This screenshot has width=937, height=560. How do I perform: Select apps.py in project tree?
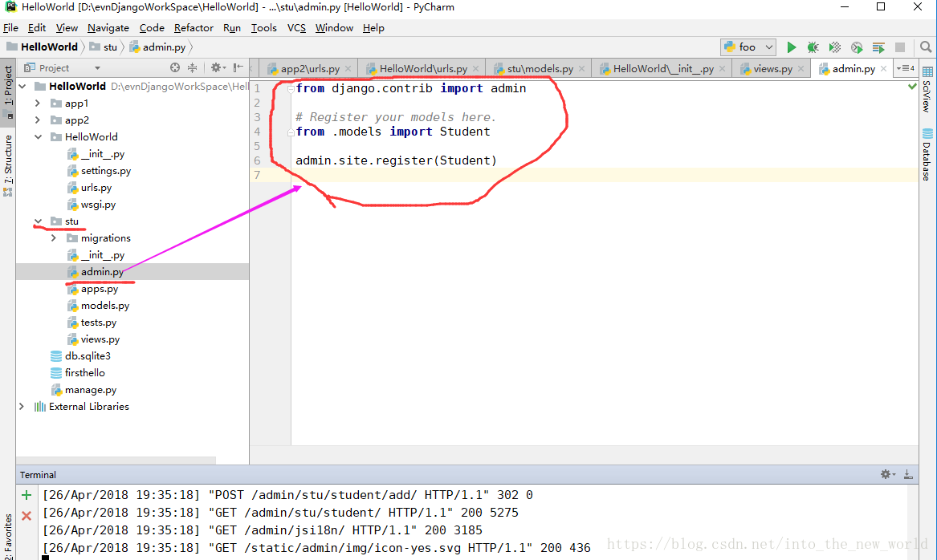(x=100, y=288)
